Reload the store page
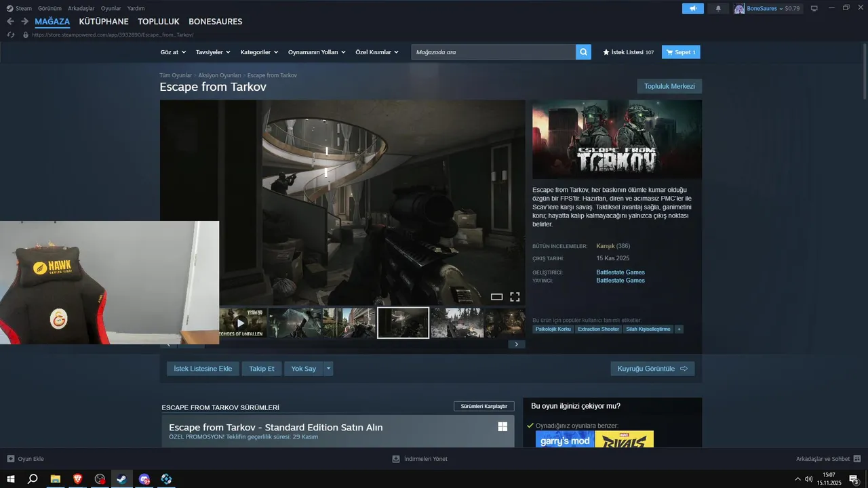This screenshot has width=868, height=488. 11,35
